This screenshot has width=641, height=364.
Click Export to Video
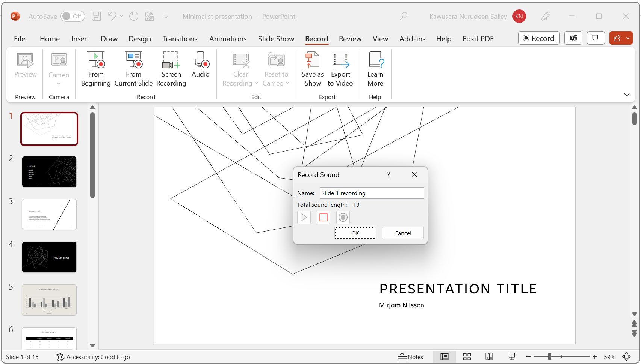tap(340, 69)
